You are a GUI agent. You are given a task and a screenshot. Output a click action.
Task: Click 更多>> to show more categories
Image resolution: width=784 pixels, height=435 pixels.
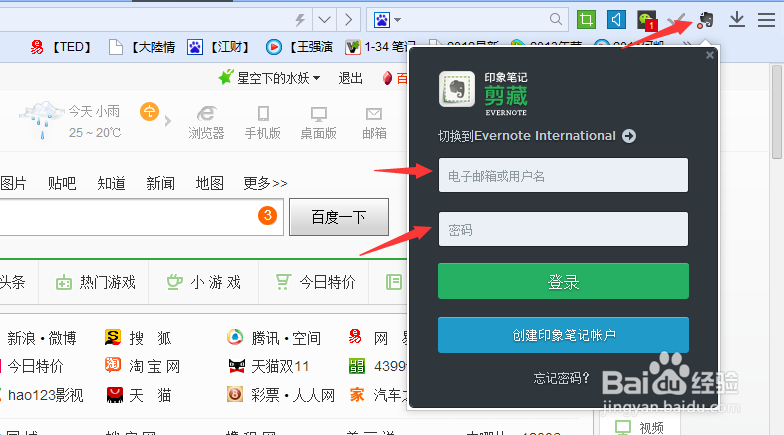[265, 184]
